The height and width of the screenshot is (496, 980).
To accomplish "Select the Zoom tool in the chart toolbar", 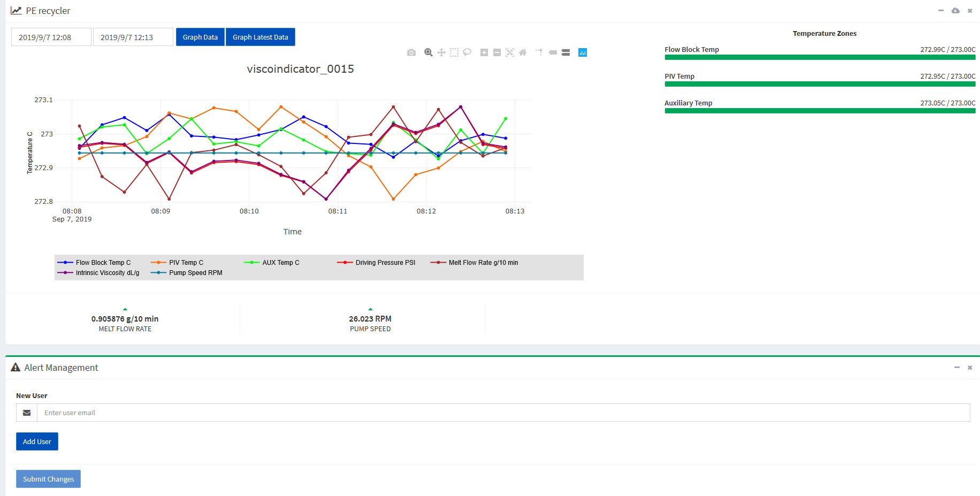I will coord(428,52).
